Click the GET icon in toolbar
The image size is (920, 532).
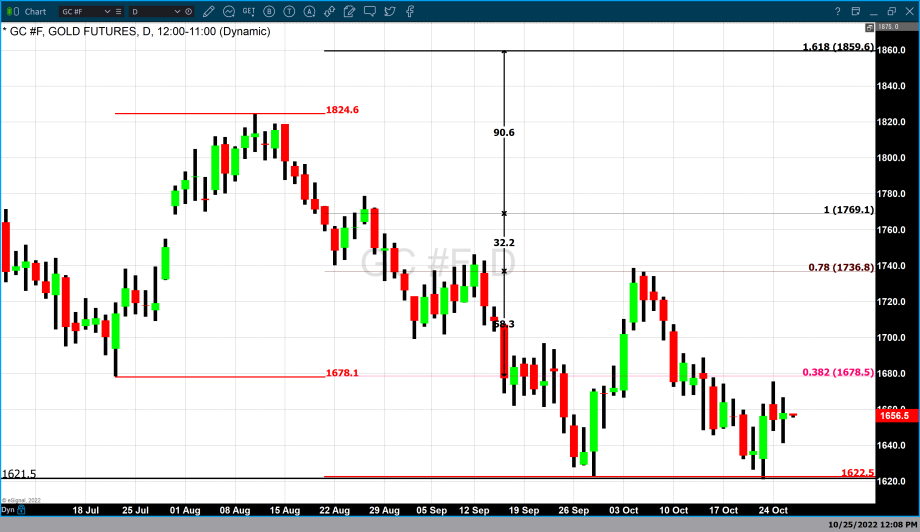click(249, 11)
